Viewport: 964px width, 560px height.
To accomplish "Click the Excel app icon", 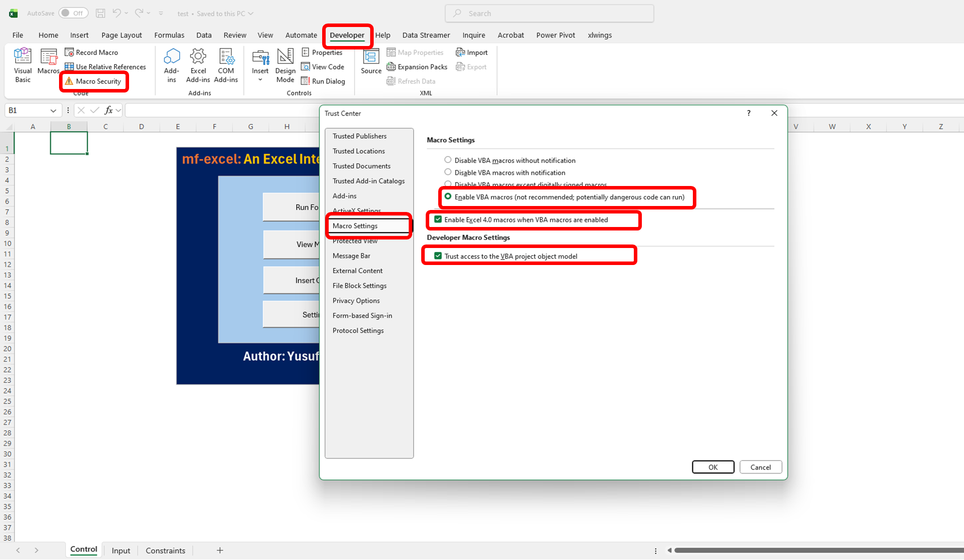I will pyautogui.click(x=14, y=13).
